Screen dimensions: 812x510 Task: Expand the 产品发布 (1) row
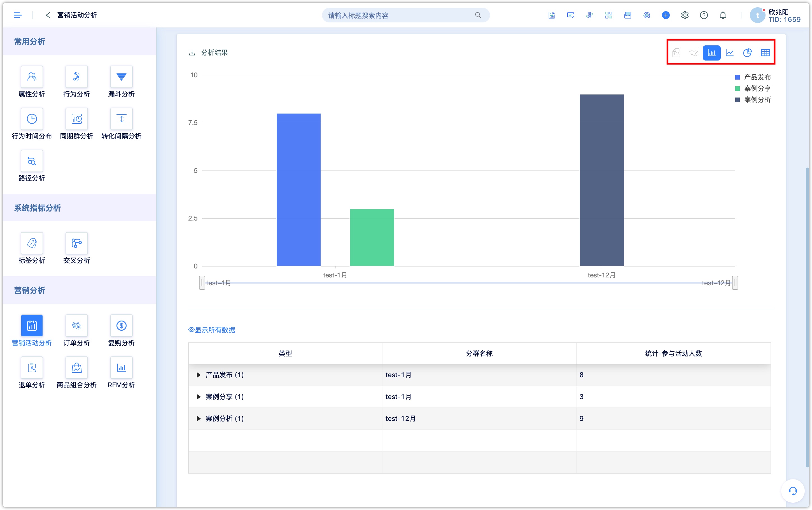[x=199, y=375]
